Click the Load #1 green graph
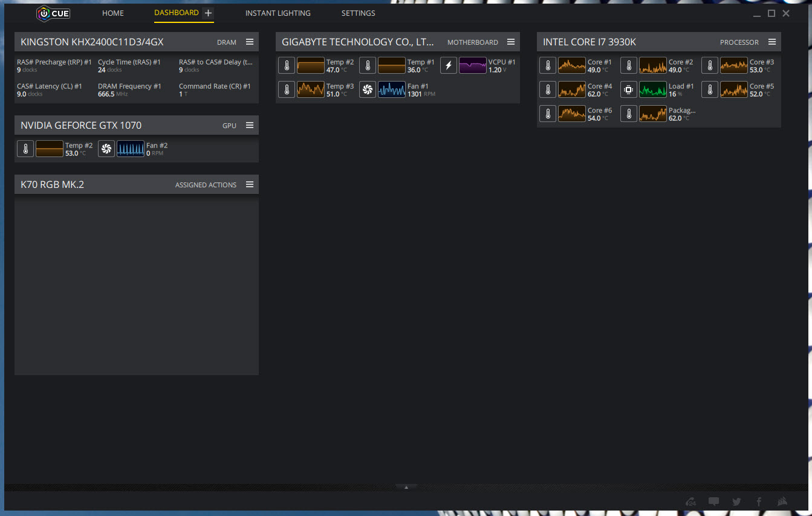 (x=653, y=89)
